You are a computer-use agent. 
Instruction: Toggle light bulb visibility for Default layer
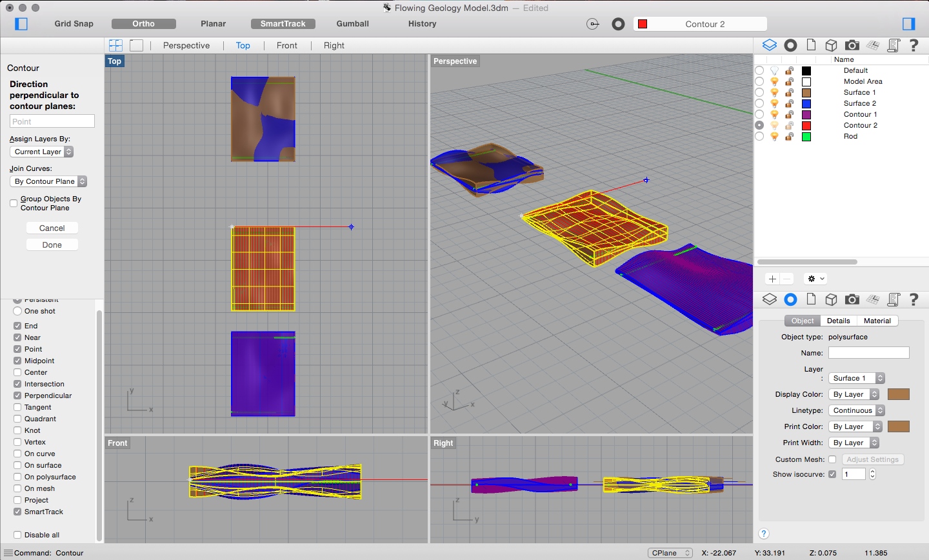774,70
